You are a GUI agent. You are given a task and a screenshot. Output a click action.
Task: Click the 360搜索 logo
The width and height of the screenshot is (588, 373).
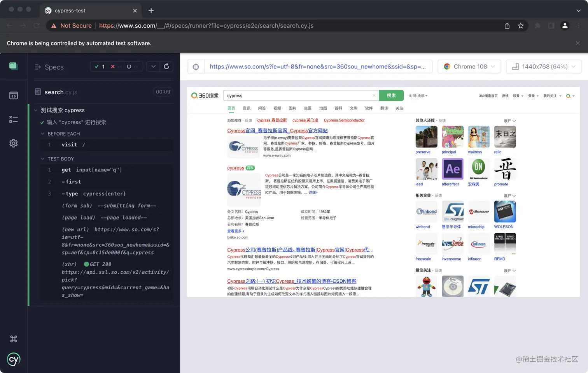[205, 95]
